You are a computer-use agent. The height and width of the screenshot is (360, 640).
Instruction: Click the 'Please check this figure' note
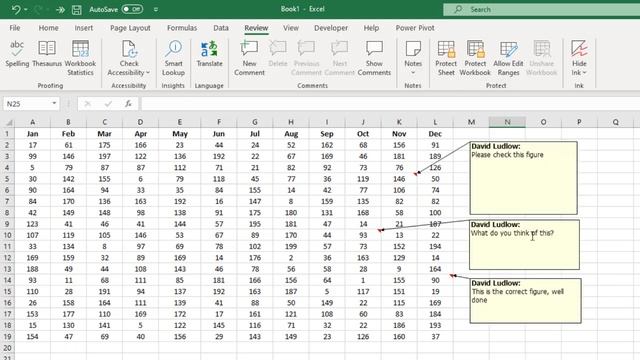tap(524, 178)
